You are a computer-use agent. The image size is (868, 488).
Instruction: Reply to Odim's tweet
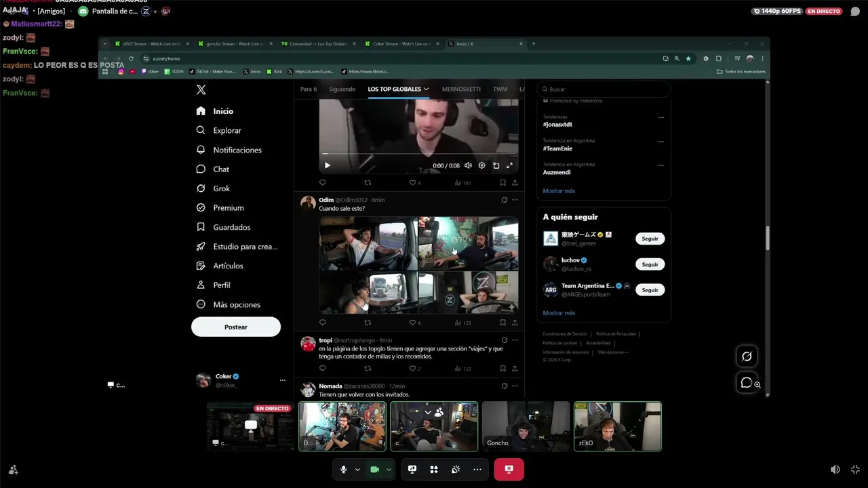(x=322, y=323)
